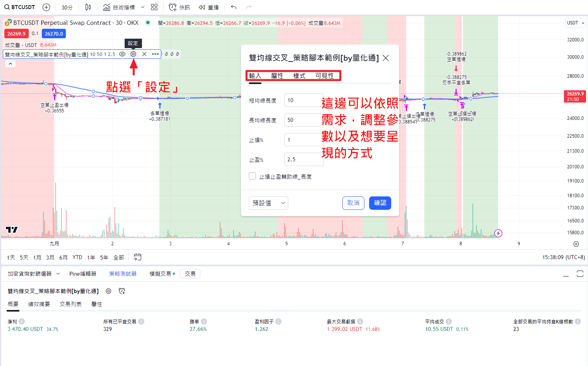
Task: Click 交易 trading panel button
Action: click(190, 274)
